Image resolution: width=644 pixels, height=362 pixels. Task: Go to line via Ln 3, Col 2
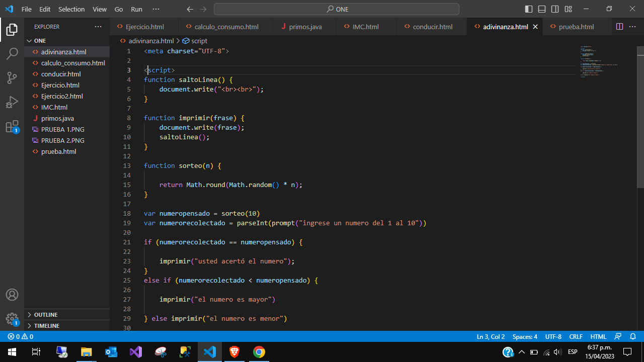tap(491, 337)
